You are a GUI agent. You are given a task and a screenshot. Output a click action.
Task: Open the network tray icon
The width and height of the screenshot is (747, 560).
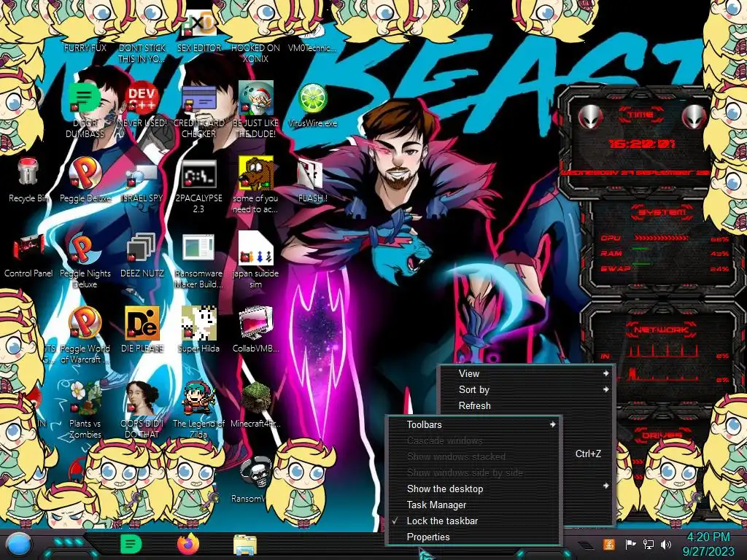click(648, 544)
